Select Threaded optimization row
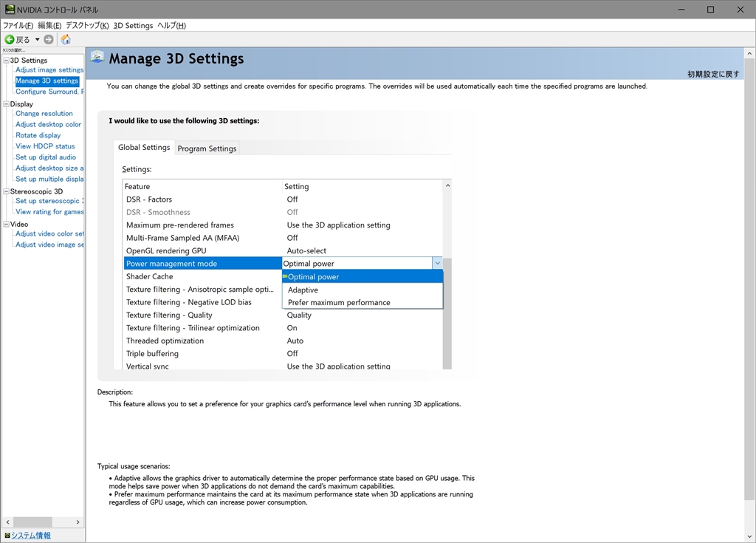 click(283, 341)
